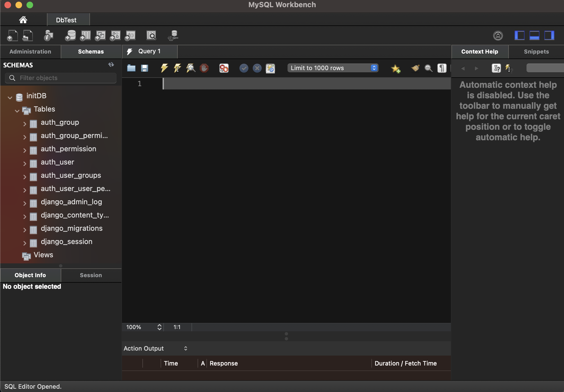This screenshot has height=392, width=564.
Task: Open an SQL script file in a new query tab
Action: 28,36
